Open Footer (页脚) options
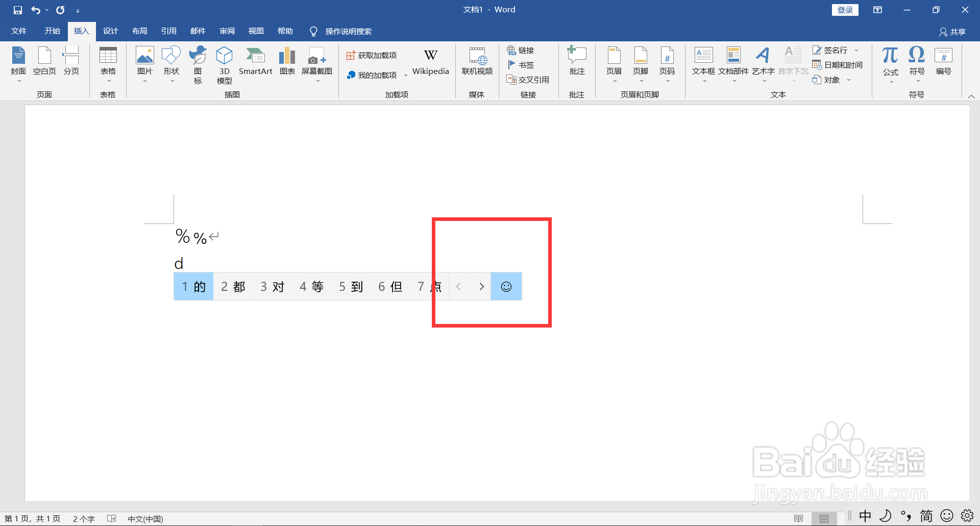The image size is (980, 526). coord(641,65)
